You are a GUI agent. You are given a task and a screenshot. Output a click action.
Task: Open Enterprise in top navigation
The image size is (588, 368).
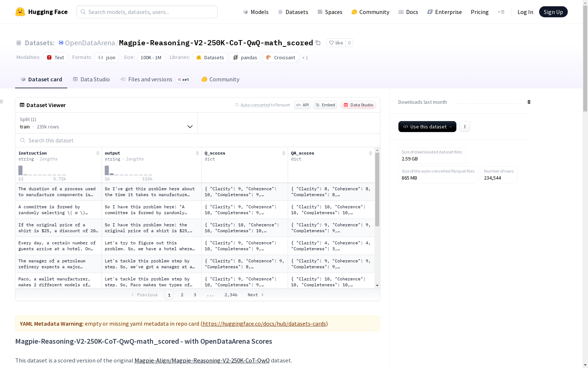coord(445,12)
